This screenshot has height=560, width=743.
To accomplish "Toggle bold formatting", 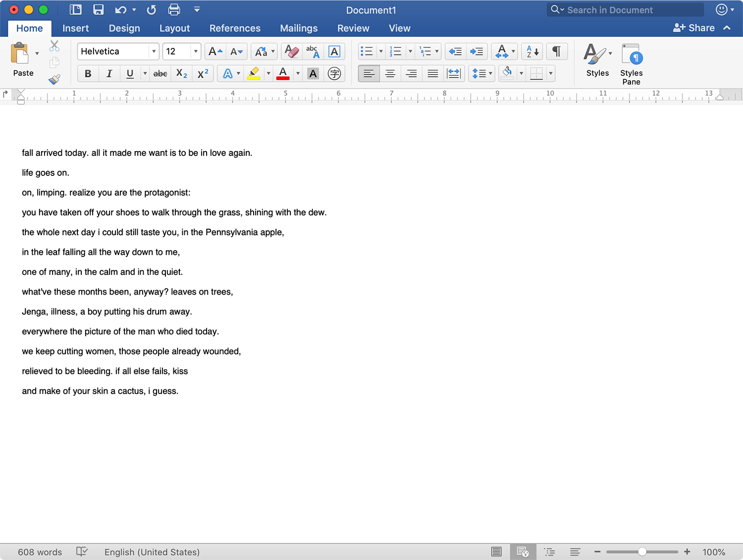I will point(88,74).
